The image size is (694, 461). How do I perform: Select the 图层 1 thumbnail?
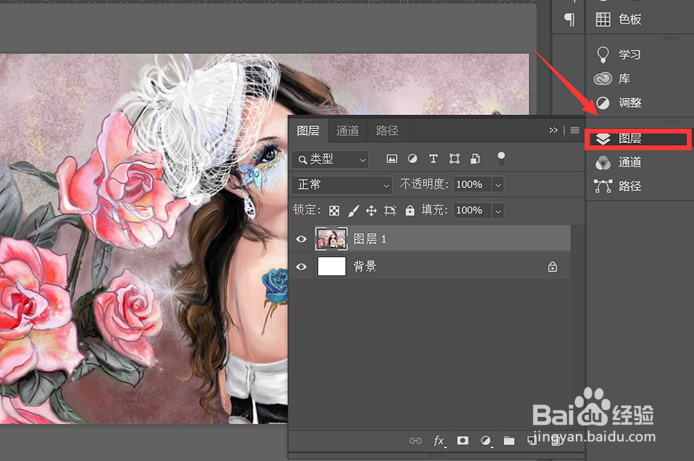coord(332,239)
